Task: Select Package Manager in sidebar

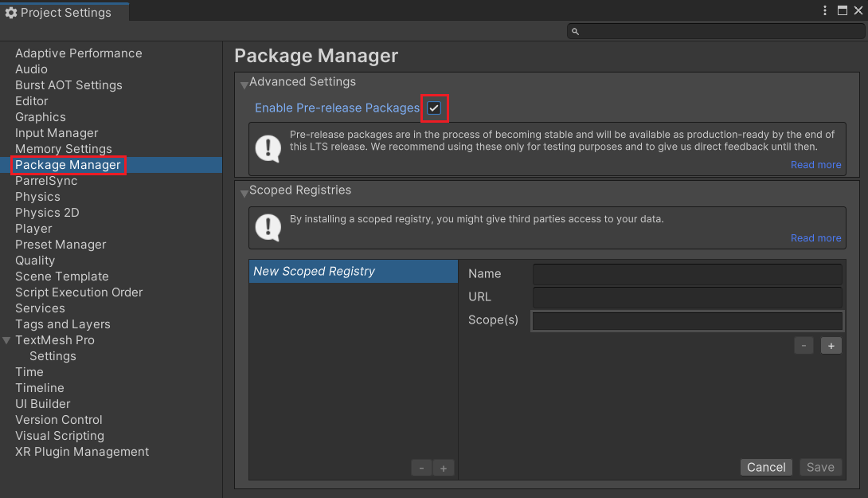Action: tap(68, 165)
